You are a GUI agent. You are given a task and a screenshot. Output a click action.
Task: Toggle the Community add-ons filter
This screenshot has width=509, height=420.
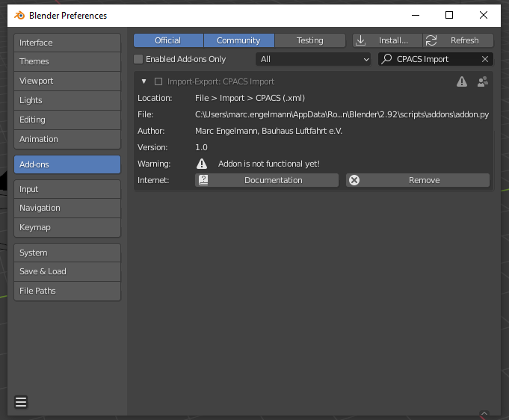tap(239, 40)
